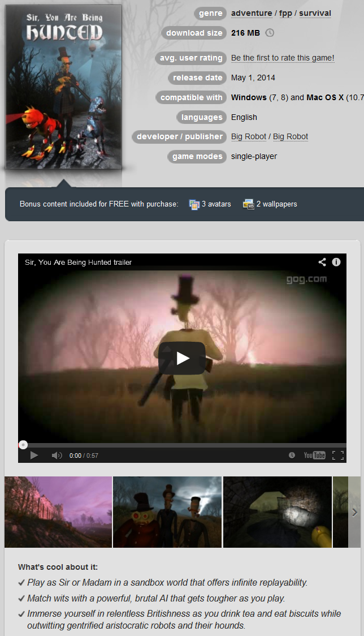This screenshot has height=636, width=364.
Task: Click the video progress bar scrubber
Action: 23,445
